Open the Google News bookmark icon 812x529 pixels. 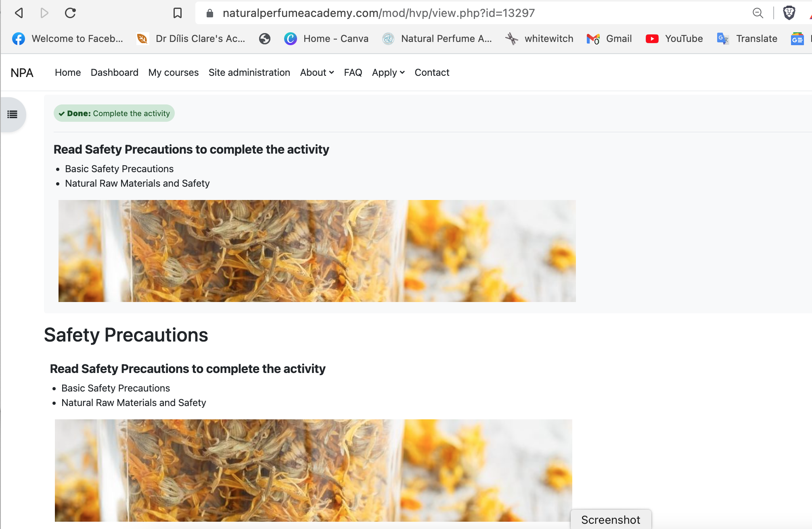[797, 39]
